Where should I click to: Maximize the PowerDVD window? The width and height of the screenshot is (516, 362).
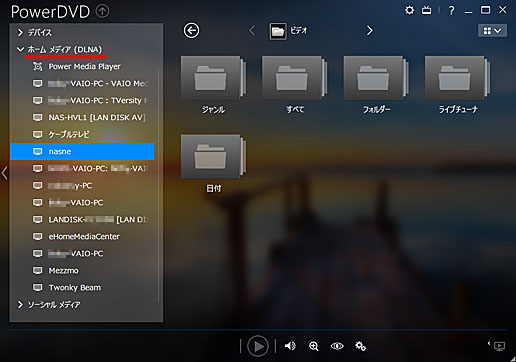[485, 10]
